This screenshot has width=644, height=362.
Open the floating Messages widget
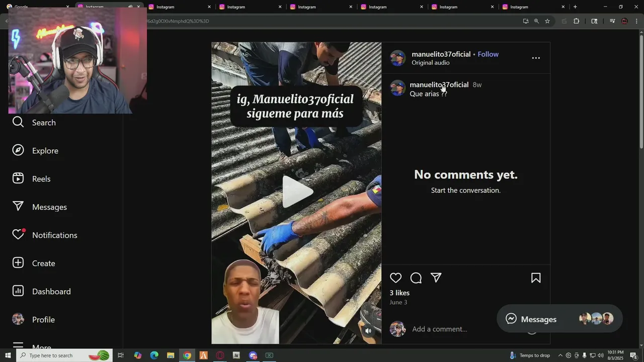[559, 319]
